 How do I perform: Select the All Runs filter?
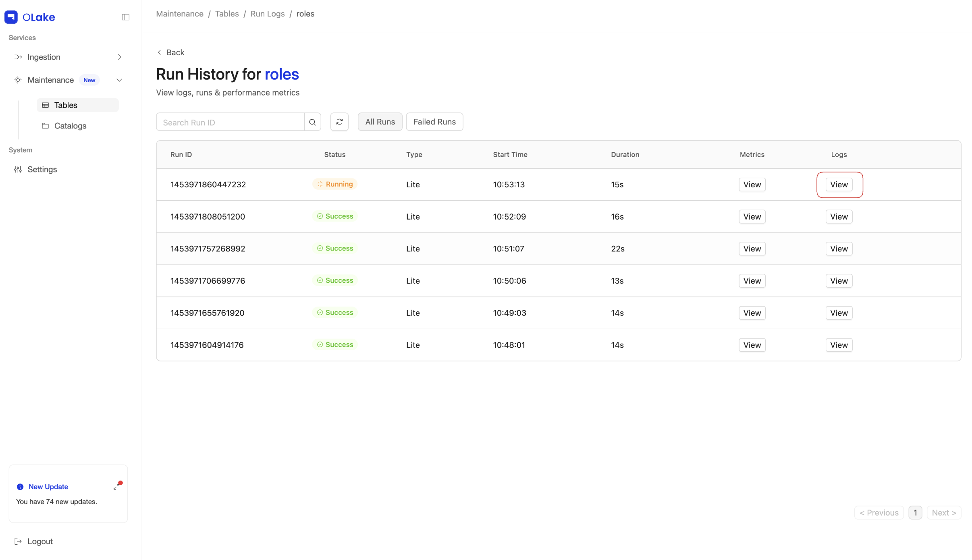tap(380, 122)
